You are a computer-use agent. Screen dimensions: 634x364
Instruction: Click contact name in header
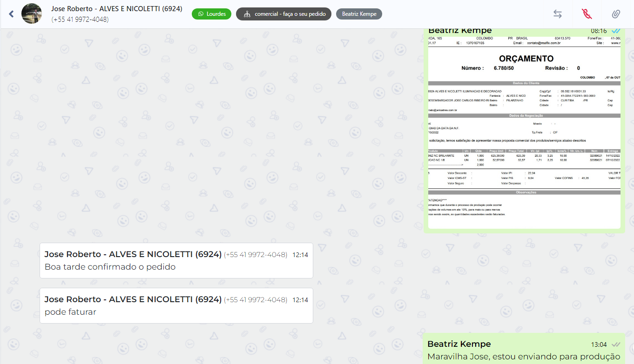116,9
